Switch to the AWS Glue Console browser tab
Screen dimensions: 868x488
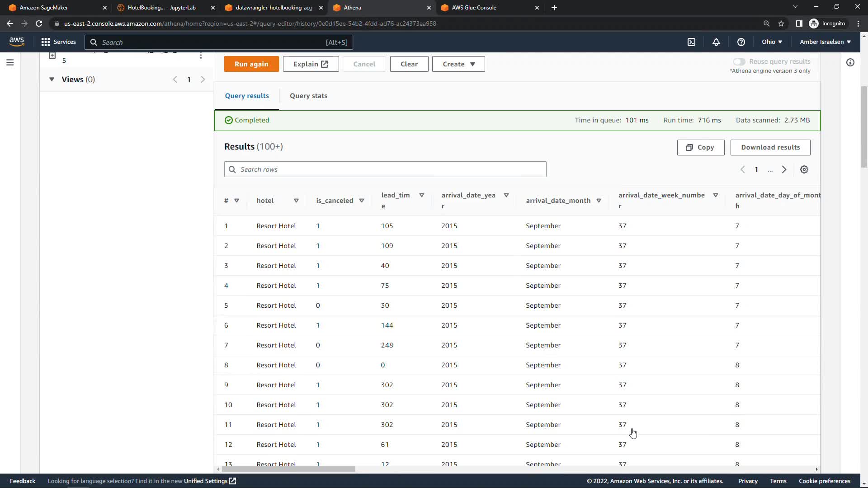pos(474,8)
